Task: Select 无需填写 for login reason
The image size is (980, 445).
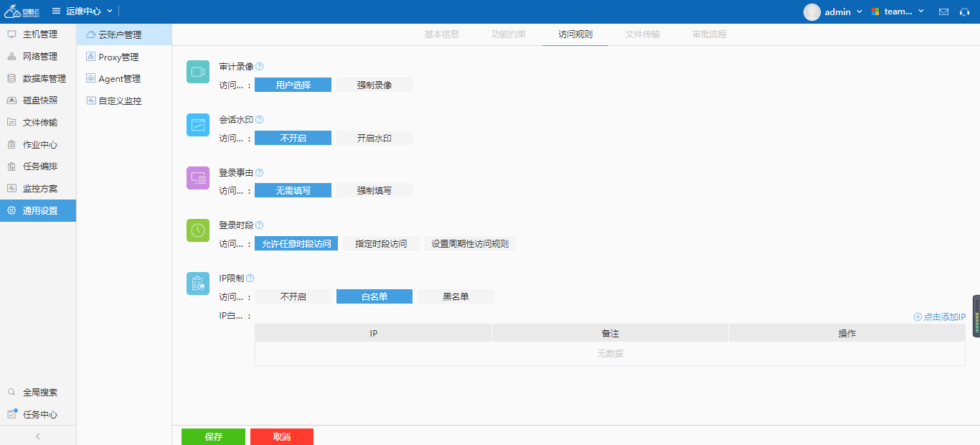Action: click(x=293, y=191)
